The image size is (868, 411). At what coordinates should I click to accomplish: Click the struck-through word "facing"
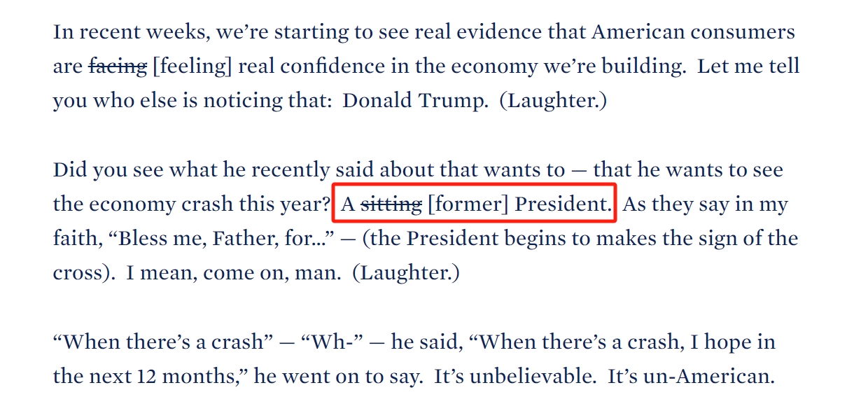[x=118, y=67]
